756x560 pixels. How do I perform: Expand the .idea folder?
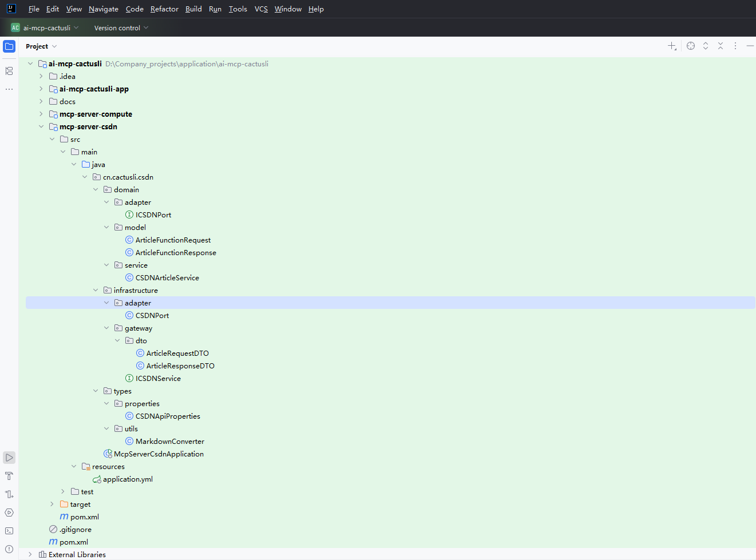pos(41,77)
